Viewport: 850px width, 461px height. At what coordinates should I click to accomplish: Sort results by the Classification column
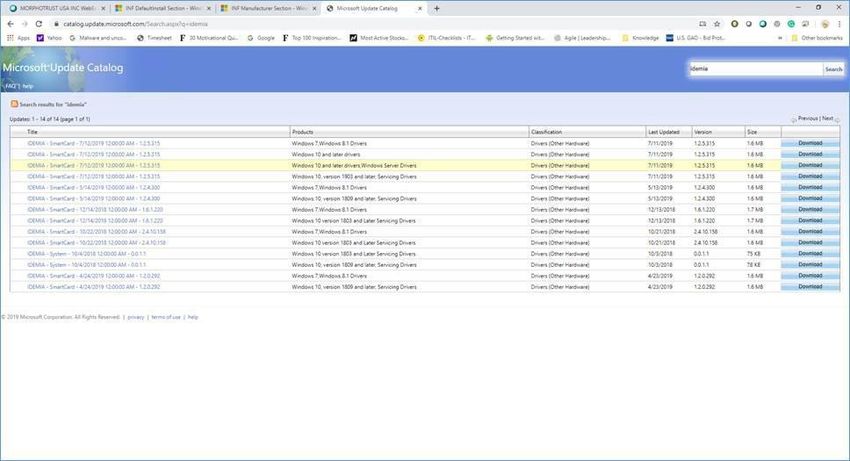pyautogui.click(x=546, y=132)
